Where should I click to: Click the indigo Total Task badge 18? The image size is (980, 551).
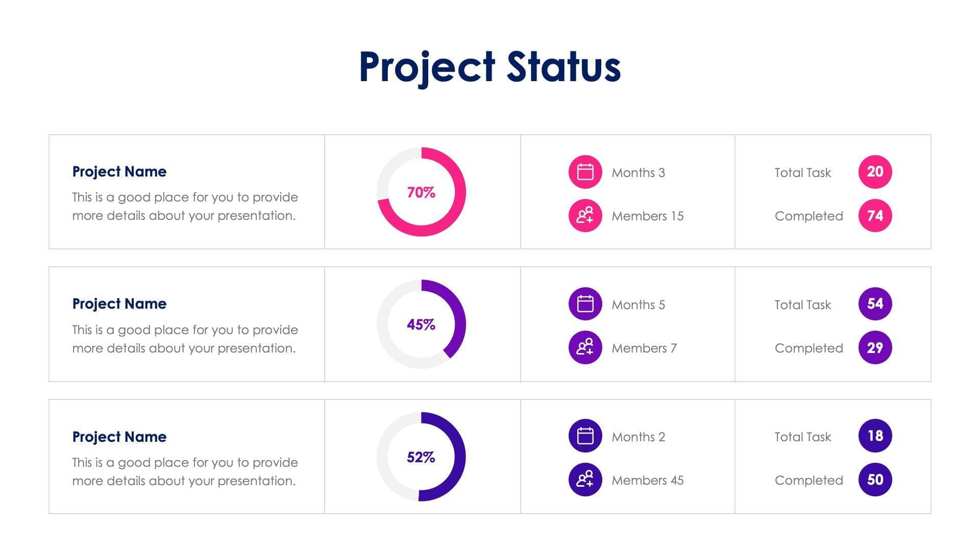(x=875, y=436)
